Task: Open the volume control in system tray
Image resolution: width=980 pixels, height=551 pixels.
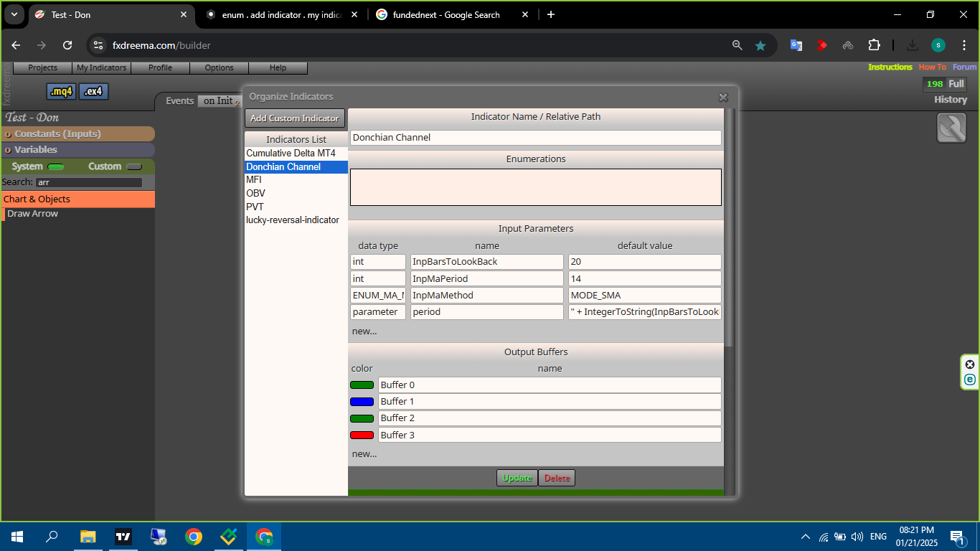Action: 857,537
